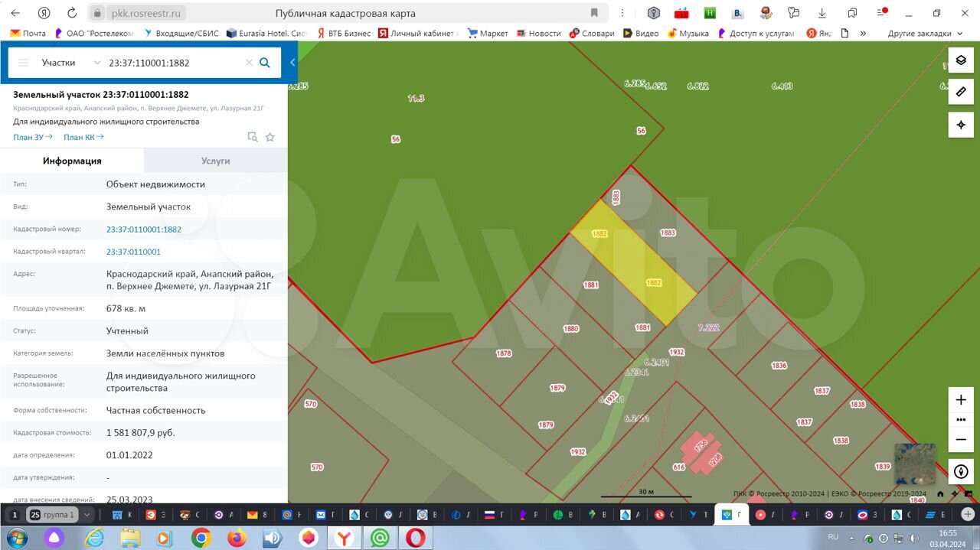This screenshot has height=550, width=980.
Task: Click the Chrome icon in Windows taskbar
Action: pyautogui.click(x=201, y=539)
